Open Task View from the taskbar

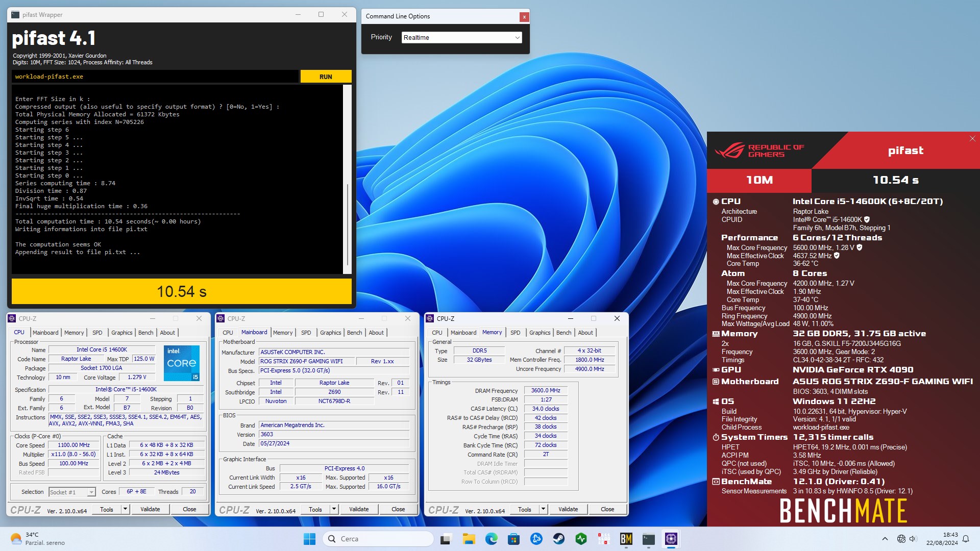446,539
